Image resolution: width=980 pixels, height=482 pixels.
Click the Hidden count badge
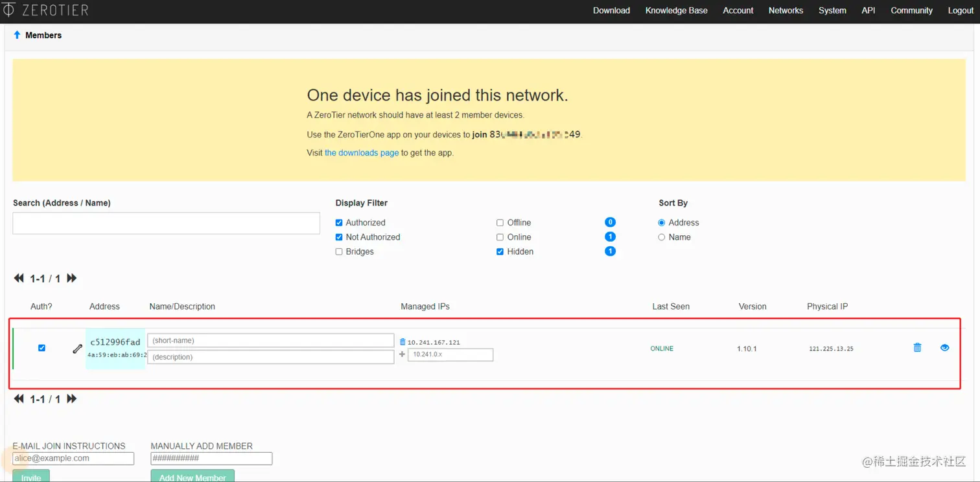610,251
